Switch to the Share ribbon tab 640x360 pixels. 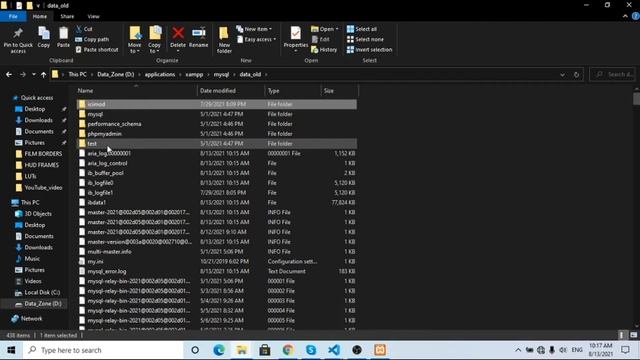point(67,16)
